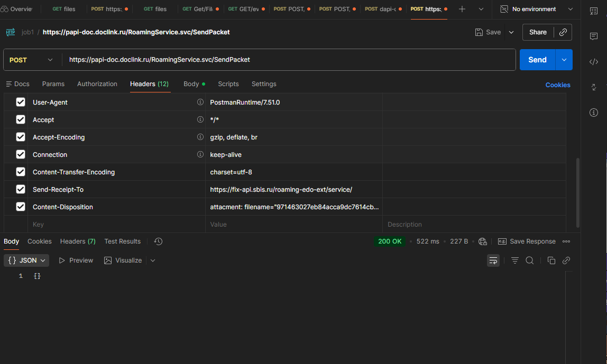Switch to response Headers (7) tab
This screenshot has width=607, height=364.
tap(78, 241)
